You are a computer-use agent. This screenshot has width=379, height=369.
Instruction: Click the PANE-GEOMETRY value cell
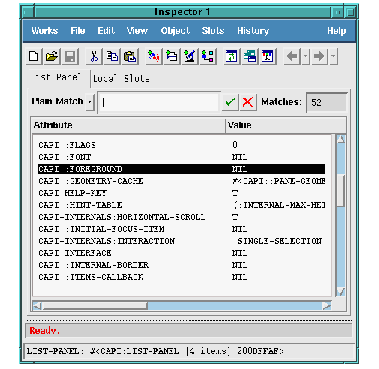pos(279,181)
